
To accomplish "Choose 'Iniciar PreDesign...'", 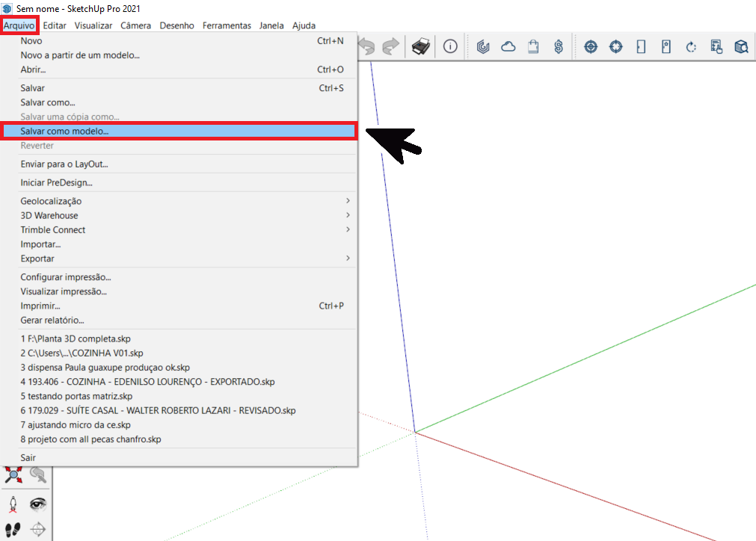I will (179, 182).
